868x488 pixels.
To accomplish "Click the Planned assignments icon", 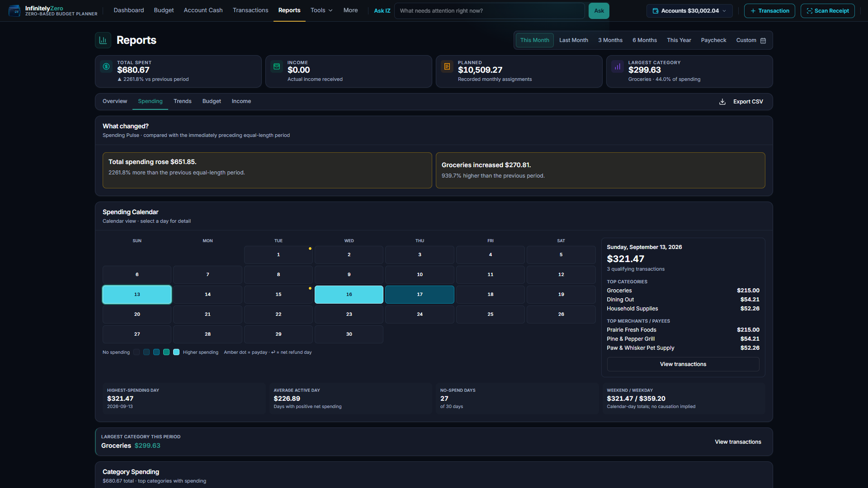I will pyautogui.click(x=447, y=66).
